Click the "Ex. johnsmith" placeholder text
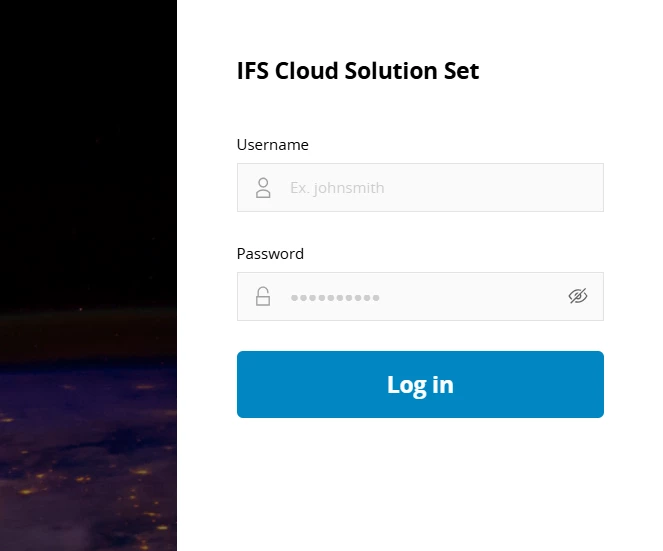 tap(337, 188)
